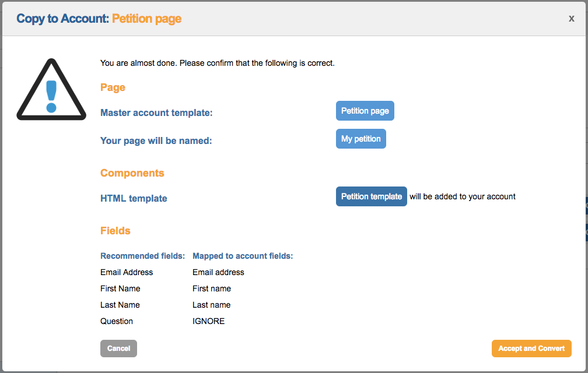Select the HTML template label

click(x=134, y=199)
